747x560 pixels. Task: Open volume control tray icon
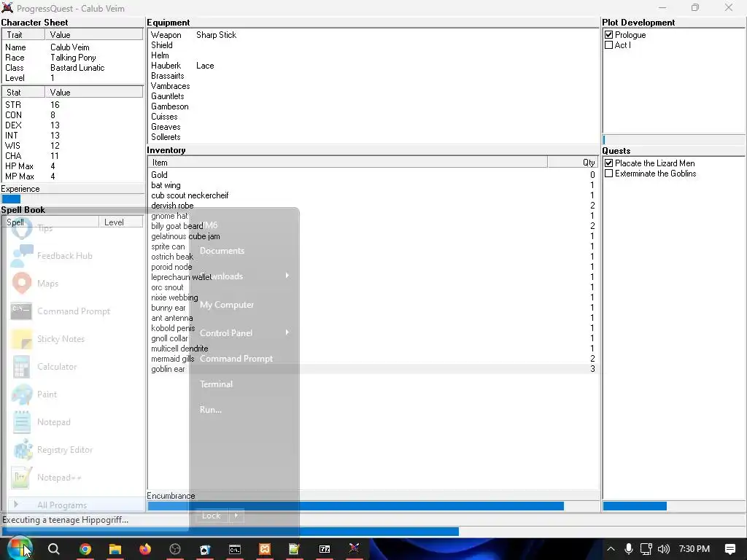[x=664, y=549]
